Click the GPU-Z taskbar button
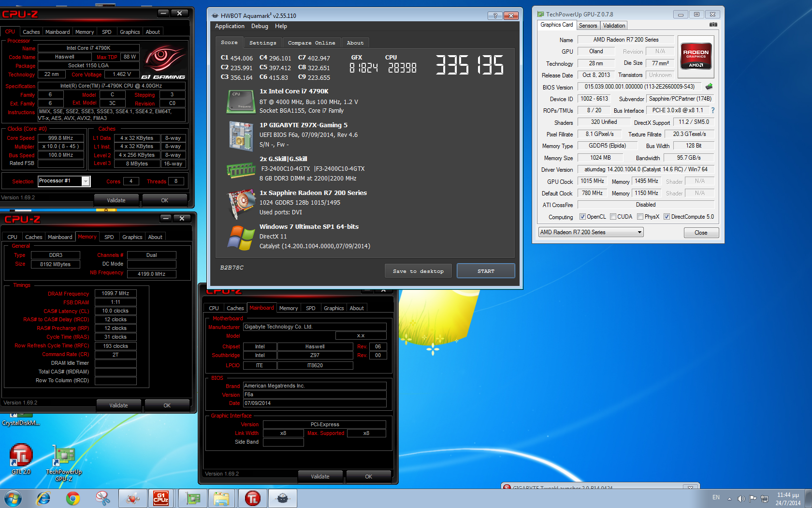This screenshot has width=812, height=508. (x=193, y=498)
